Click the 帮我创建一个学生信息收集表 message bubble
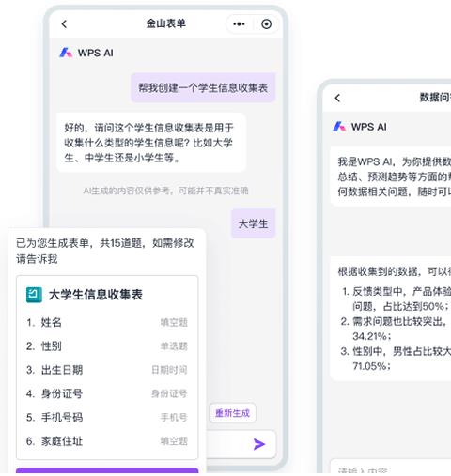Image resolution: width=451 pixels, height=476 pixels. pos(203,87)
